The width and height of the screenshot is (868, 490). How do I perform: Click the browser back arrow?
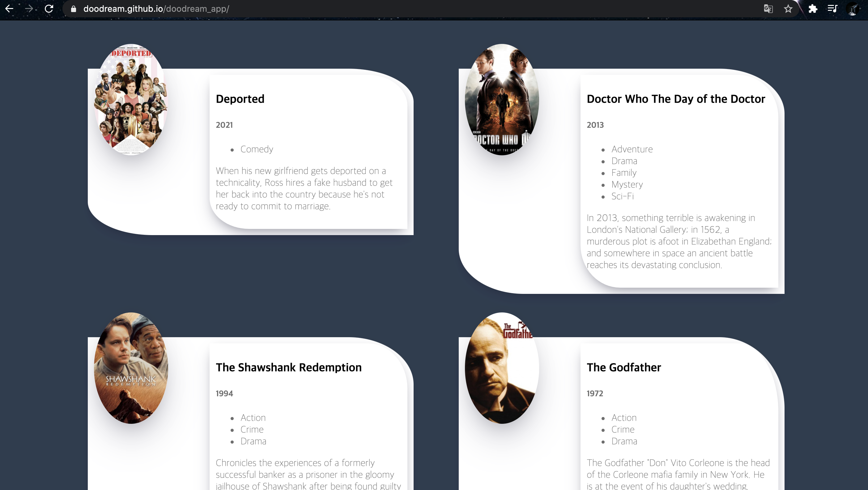(x=10, y=9)
